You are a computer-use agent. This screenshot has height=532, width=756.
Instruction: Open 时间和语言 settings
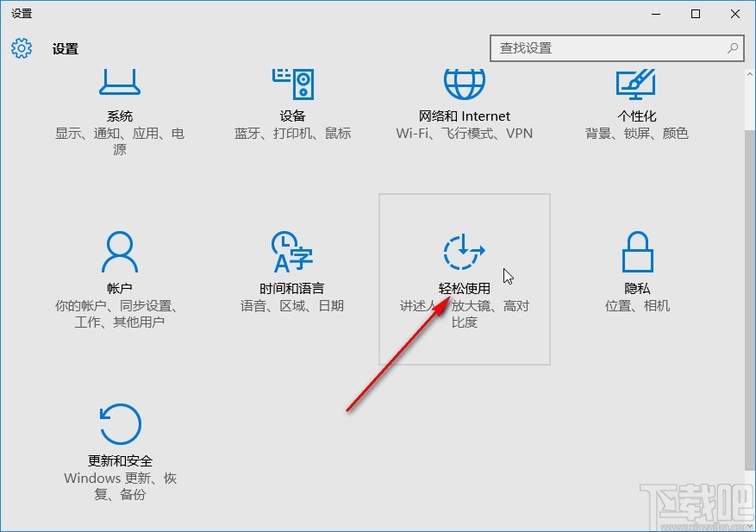291,267
